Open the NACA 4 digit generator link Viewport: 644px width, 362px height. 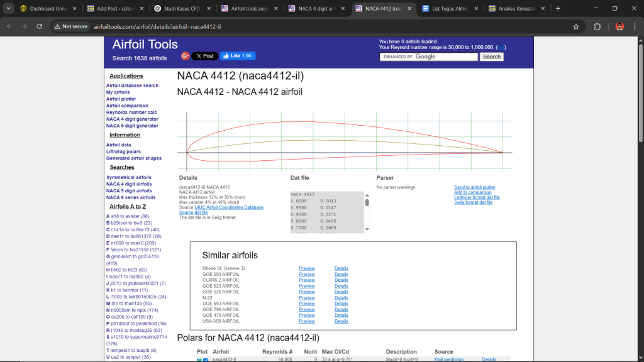132,119
